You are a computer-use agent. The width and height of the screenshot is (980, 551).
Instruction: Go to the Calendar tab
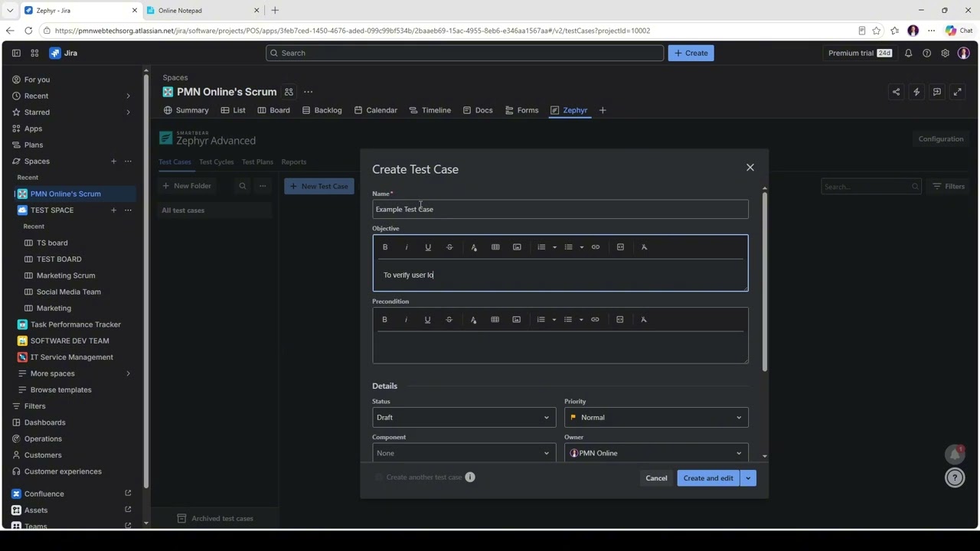point(375,110)
